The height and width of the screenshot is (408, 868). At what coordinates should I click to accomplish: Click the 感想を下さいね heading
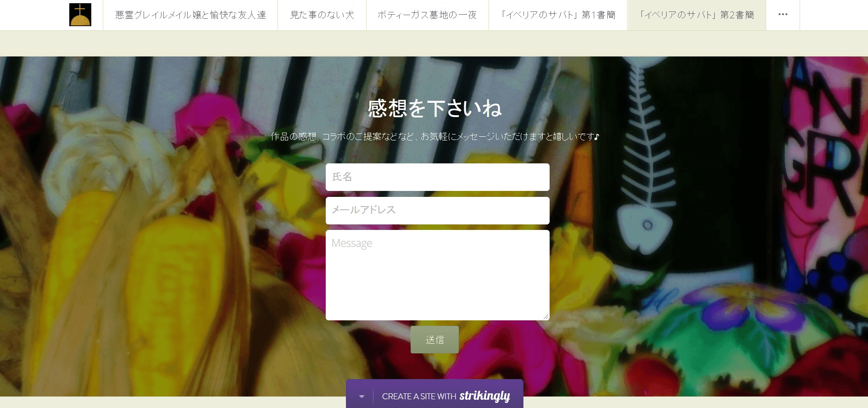[x=434, y=108]
